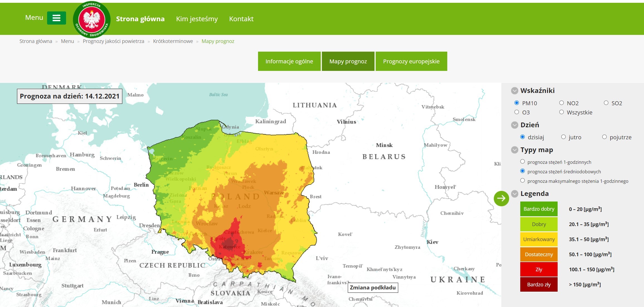Screen dimensions: 644x307
Task: Collapse the Dzień section chevron
Action: pos(514,125)
